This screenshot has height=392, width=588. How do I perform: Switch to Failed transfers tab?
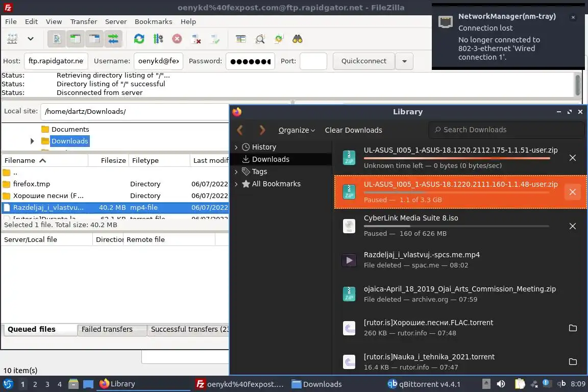(111, 329)
